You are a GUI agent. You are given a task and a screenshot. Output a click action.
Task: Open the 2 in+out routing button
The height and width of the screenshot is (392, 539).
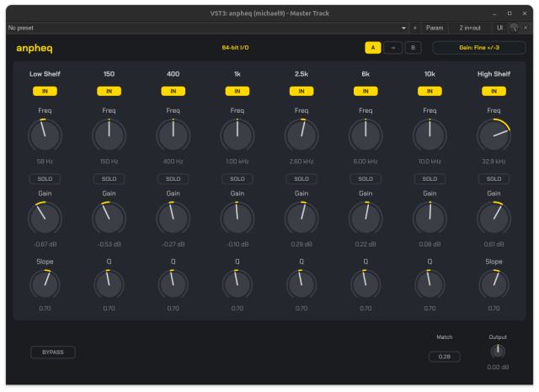point(470,28)
